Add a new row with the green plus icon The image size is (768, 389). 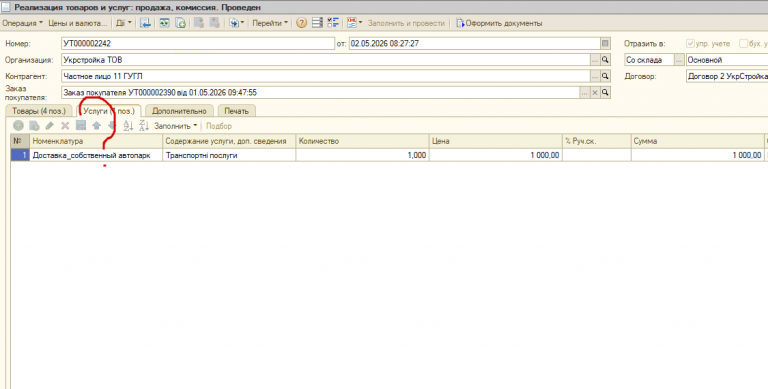click(18, 126)
